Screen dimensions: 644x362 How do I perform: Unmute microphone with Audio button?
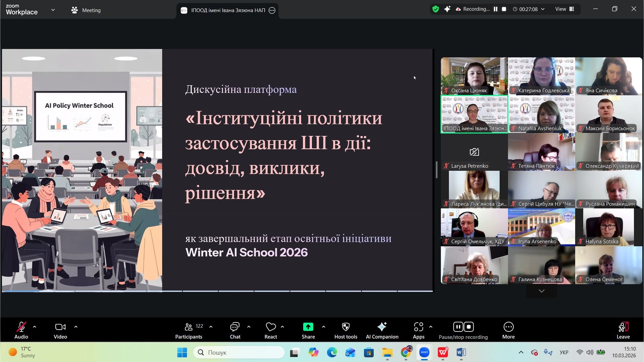pos(21,330)
